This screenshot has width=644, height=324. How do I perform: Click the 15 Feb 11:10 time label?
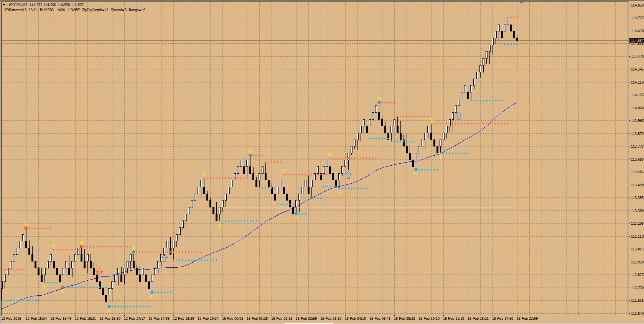[454, 318]
